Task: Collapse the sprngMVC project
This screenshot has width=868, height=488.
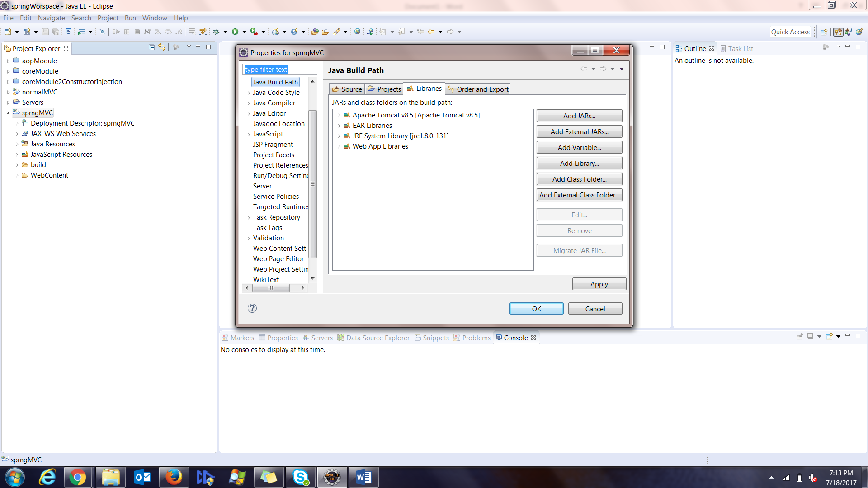Action: coord(8,113)
